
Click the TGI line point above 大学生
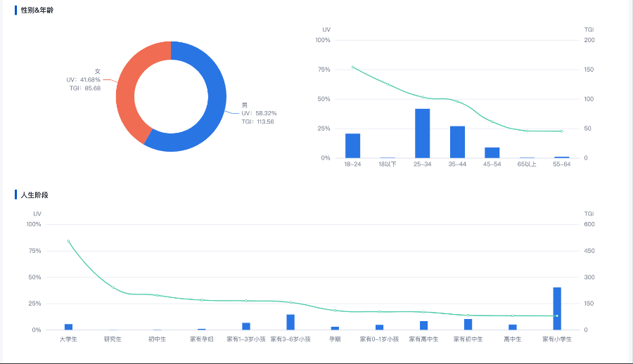(x=68, y=241)
